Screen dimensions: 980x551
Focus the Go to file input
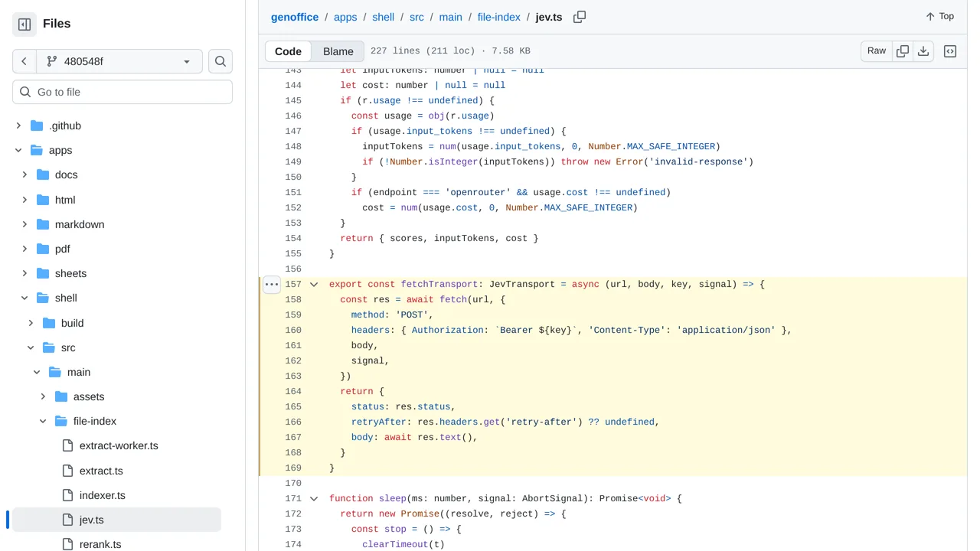(x=122, y=92)
